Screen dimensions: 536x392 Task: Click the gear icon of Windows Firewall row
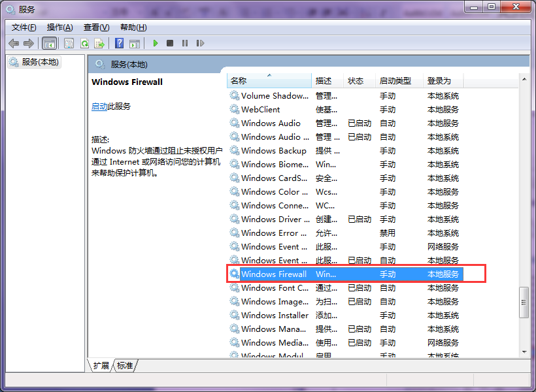click(234, 274)
